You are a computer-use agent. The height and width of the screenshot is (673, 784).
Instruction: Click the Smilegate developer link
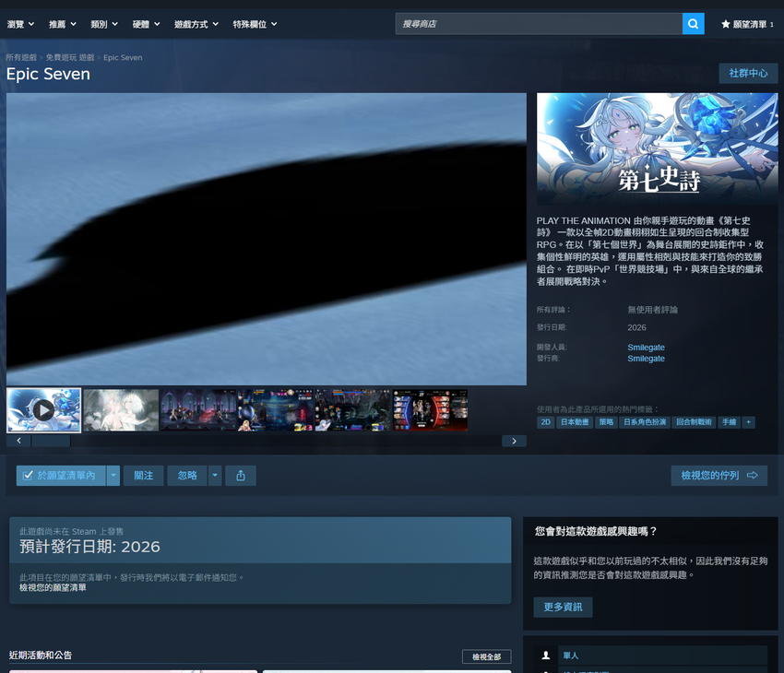click(646, 348)
